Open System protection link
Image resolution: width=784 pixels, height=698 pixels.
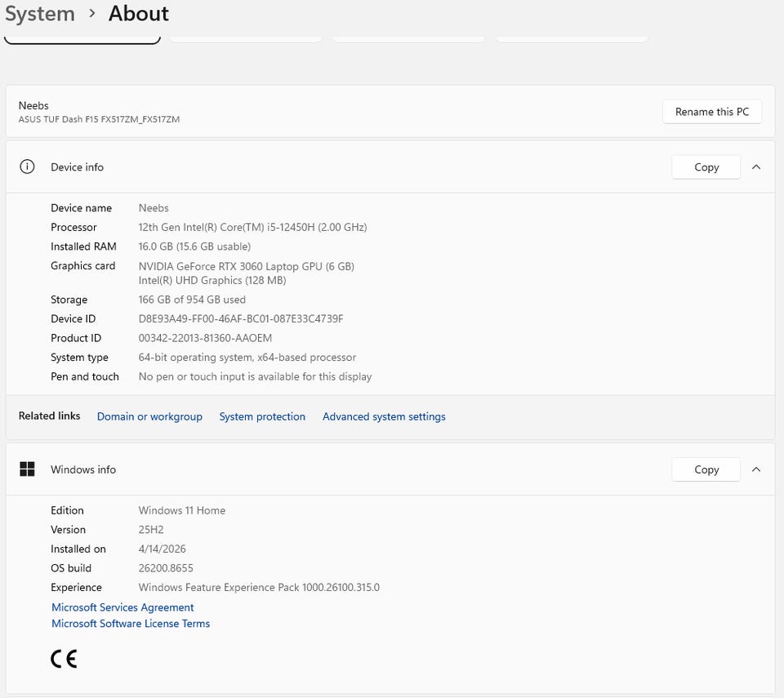tap(262, 416)
